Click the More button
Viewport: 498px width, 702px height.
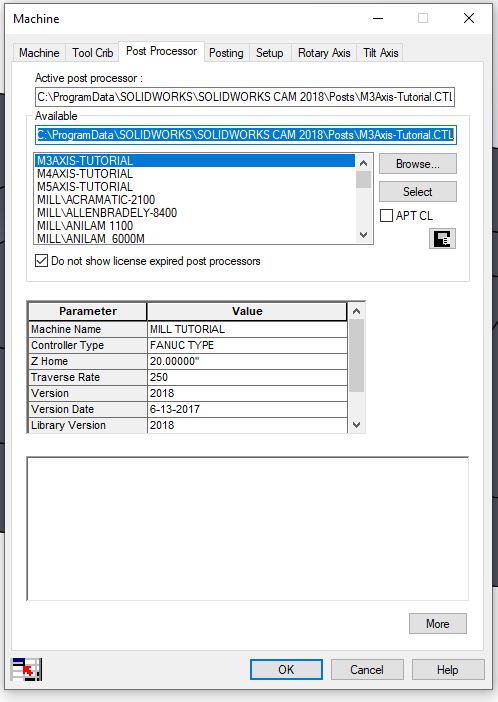438,624
